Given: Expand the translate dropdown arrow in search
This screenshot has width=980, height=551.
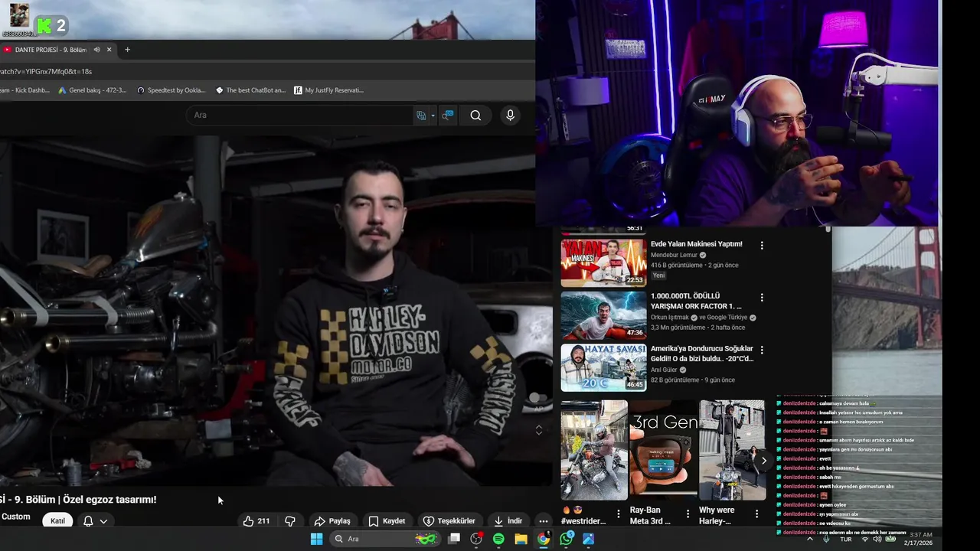Looking at the screenshot, I should tap(433, 116).
